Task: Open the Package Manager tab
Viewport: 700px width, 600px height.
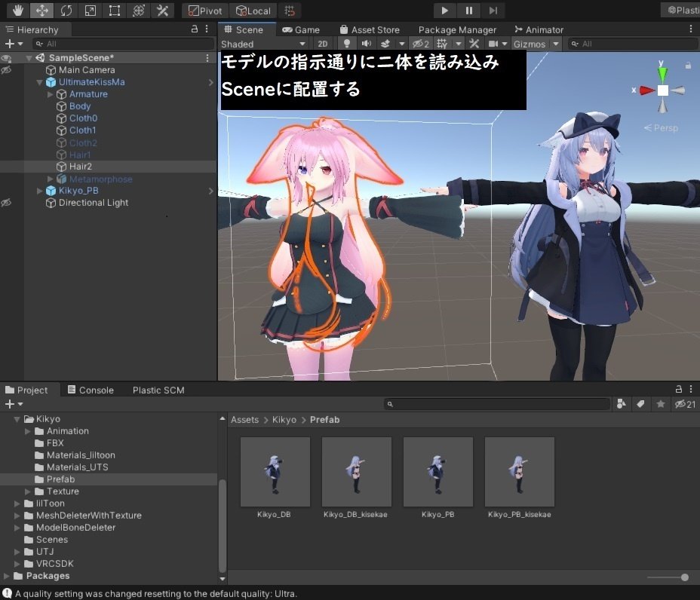Action: [x=457, y=30]
